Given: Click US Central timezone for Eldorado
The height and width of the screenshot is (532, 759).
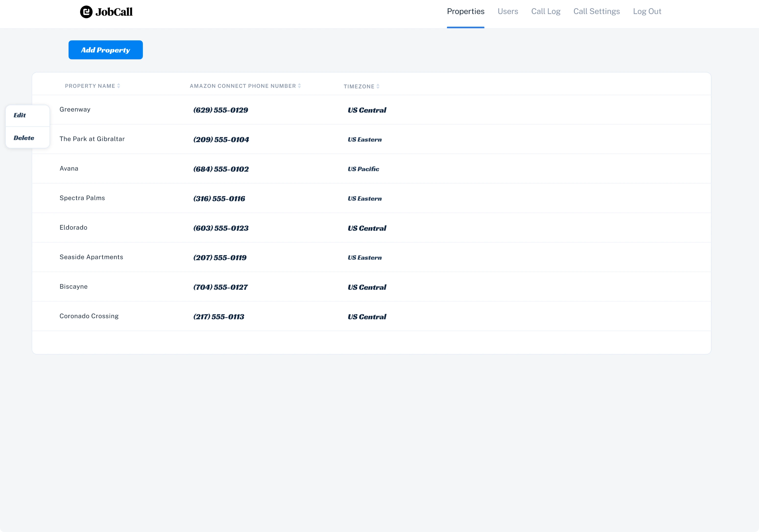Looking at the screenshot, I should coord(366,228).
